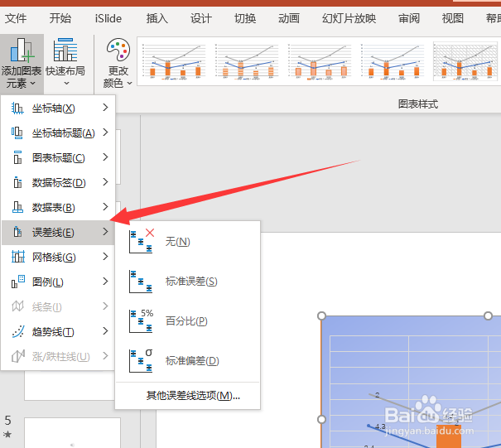This screenshot has height=448, width=501.
Task: Click the 百分比(P) label text
Action: click(186, 320)
